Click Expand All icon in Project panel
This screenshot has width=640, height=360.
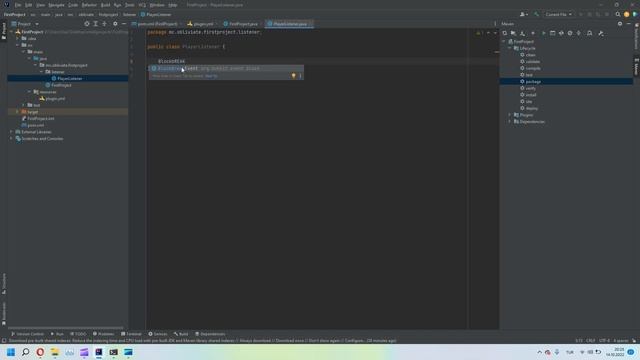(x=96, y=24)
